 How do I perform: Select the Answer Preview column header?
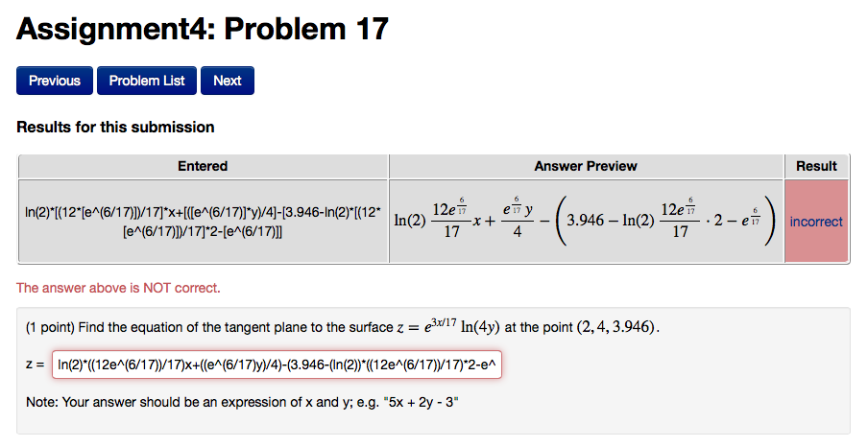pyautogui.click(x=586, y=166)
